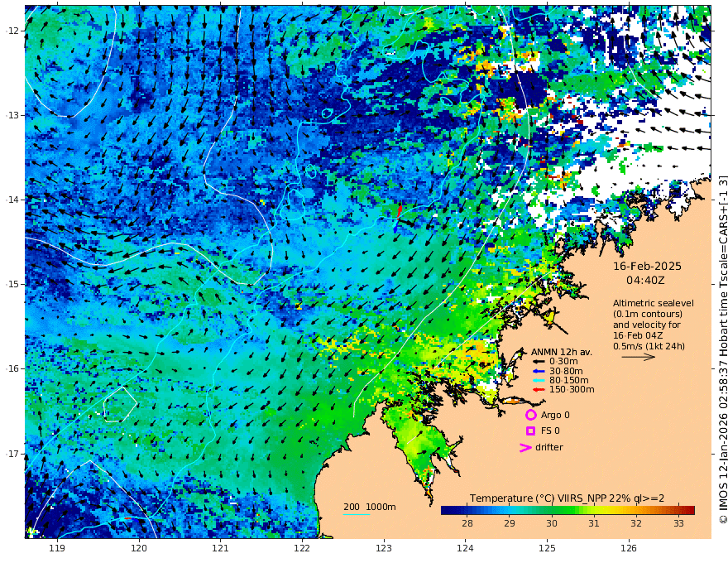Click the '(0.1m contours)' caption line
The image size is (728, 563).
pos(648,314)
